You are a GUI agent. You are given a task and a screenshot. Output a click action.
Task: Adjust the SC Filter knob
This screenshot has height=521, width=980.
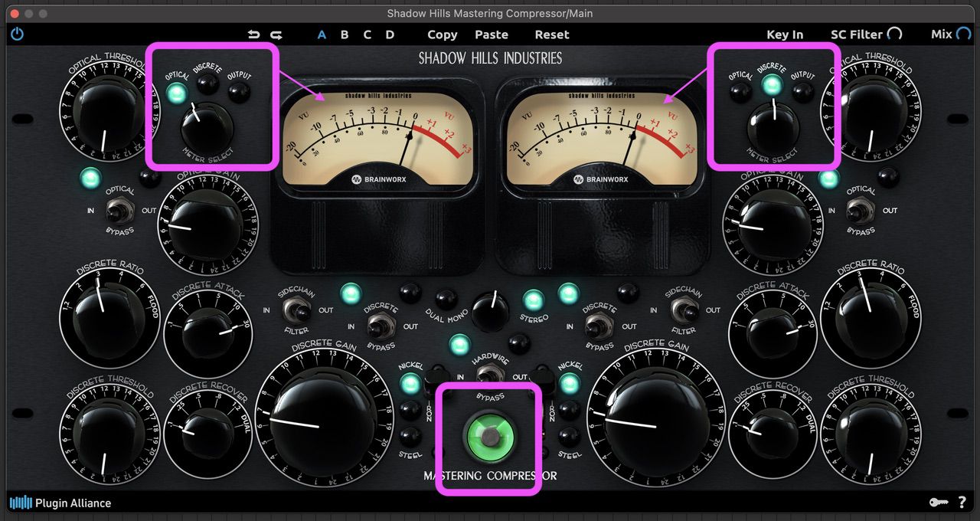pyautogui.click(x=894, y=34)
